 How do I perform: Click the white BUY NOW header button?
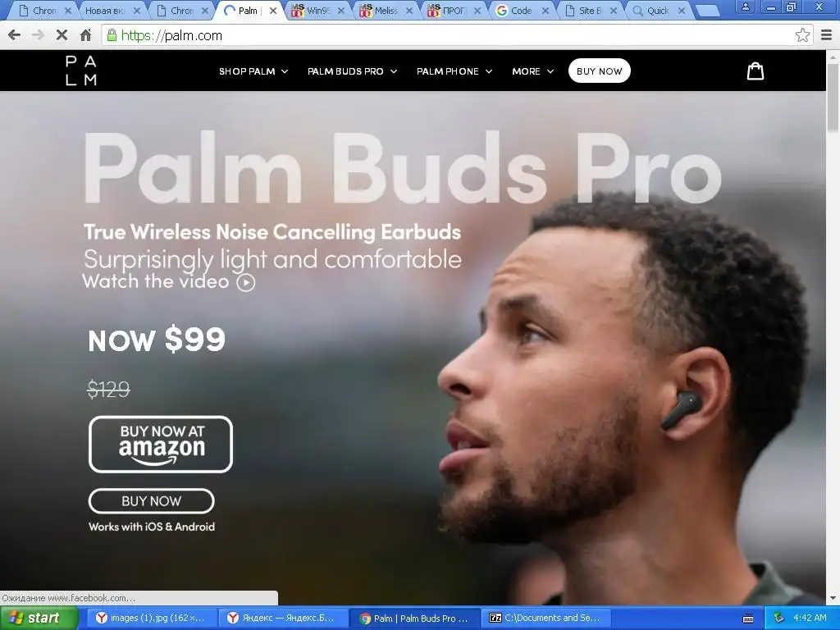[x=600, y=71]
